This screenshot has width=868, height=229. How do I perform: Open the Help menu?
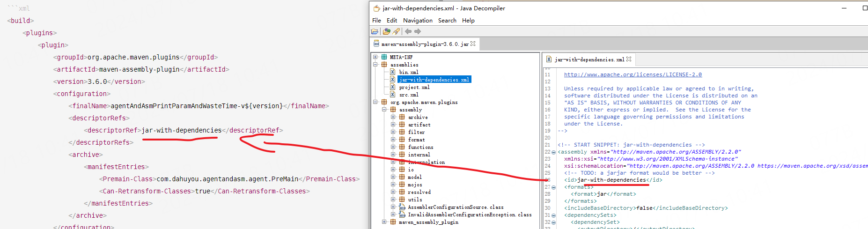[468, 21]
